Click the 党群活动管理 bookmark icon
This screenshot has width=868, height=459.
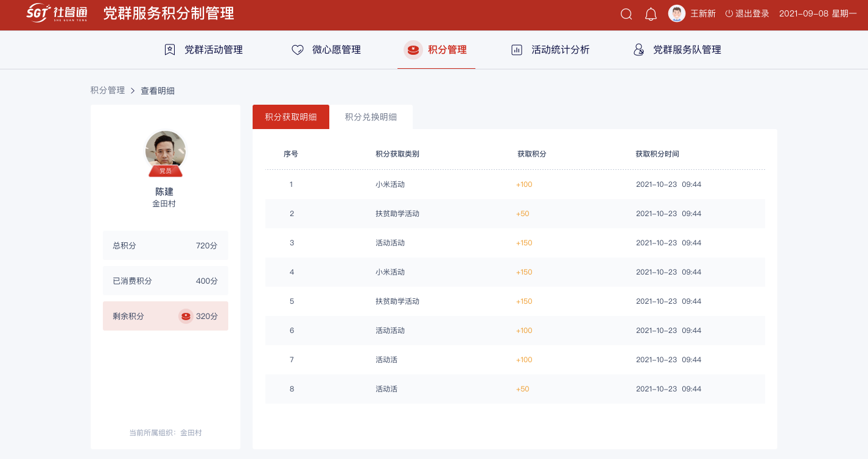pyautogui.click(x=170, y=50)
